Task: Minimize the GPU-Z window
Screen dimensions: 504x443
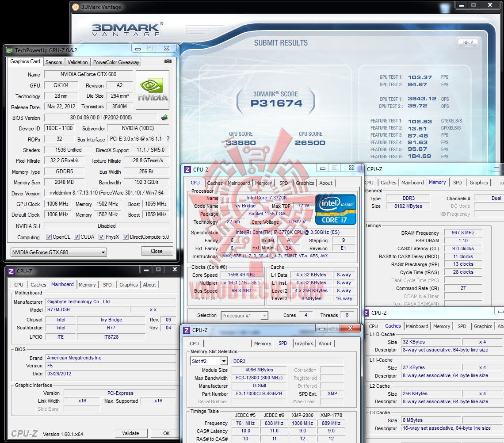Action: click(x=138, y=49)
